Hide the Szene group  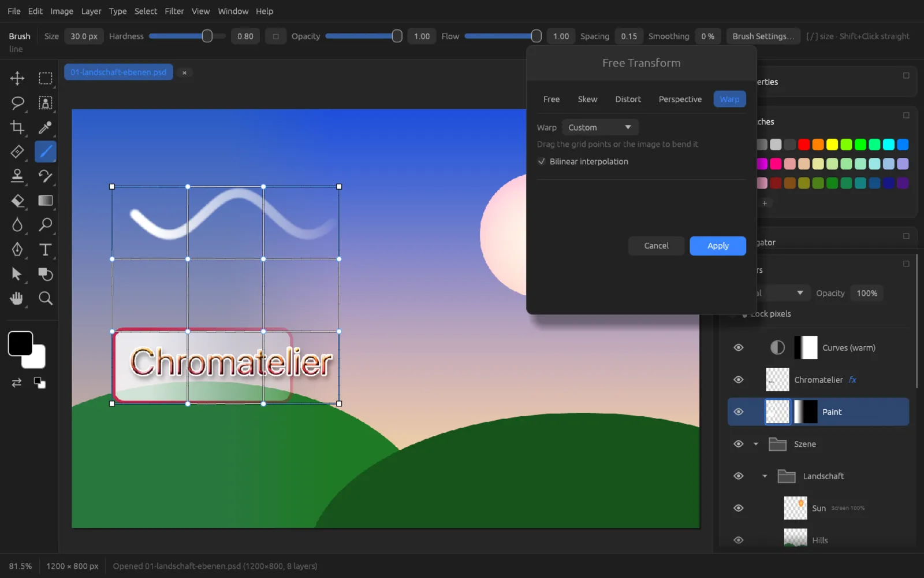[738, 444]
